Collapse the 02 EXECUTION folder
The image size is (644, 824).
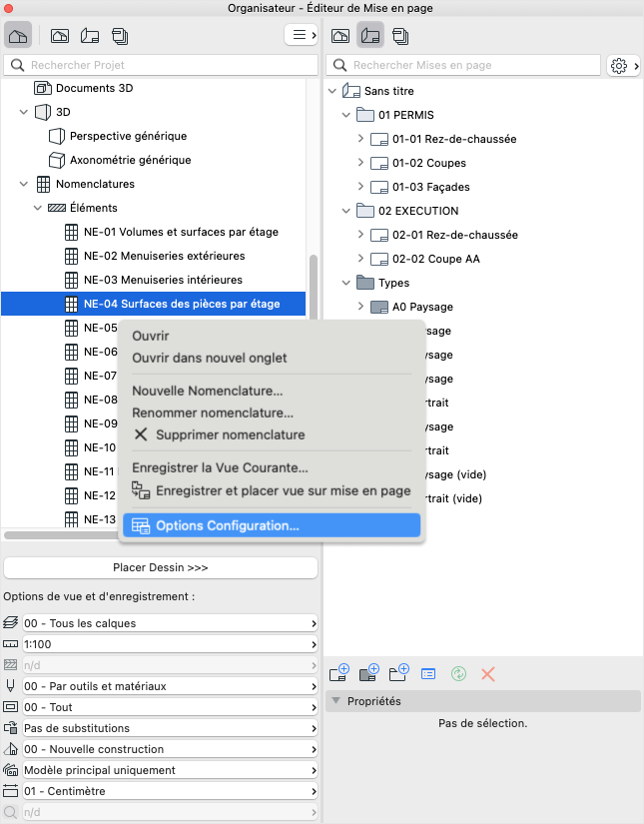click(345, 211)
